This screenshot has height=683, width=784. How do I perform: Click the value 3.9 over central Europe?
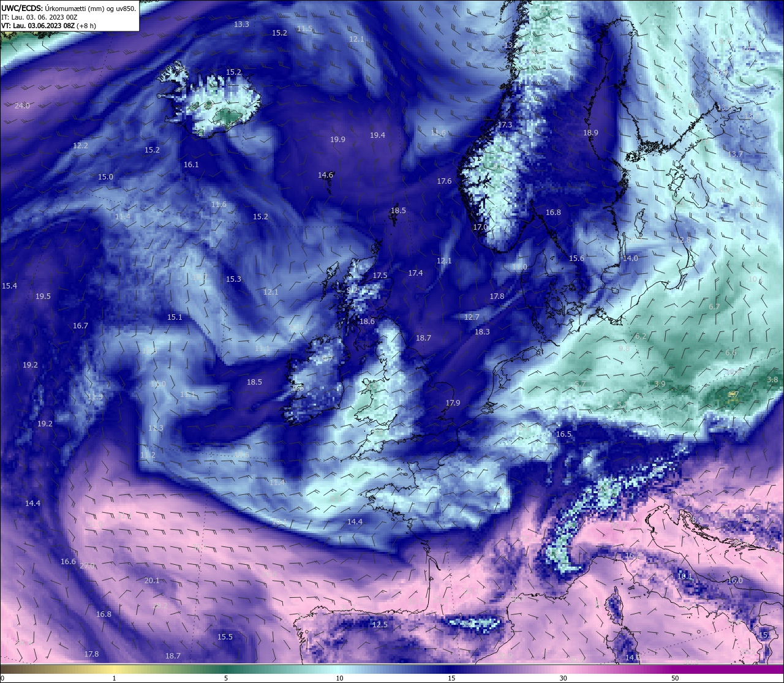[x=660, y=384]
